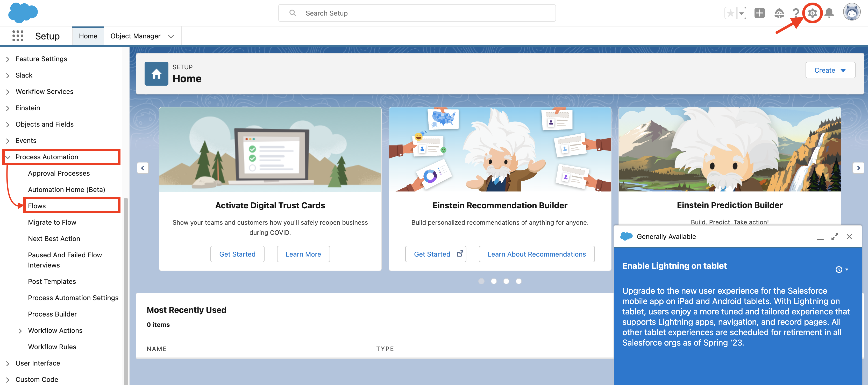Expand the Generally Available panel
The image size is (868, 385).
tap(835, 237)
